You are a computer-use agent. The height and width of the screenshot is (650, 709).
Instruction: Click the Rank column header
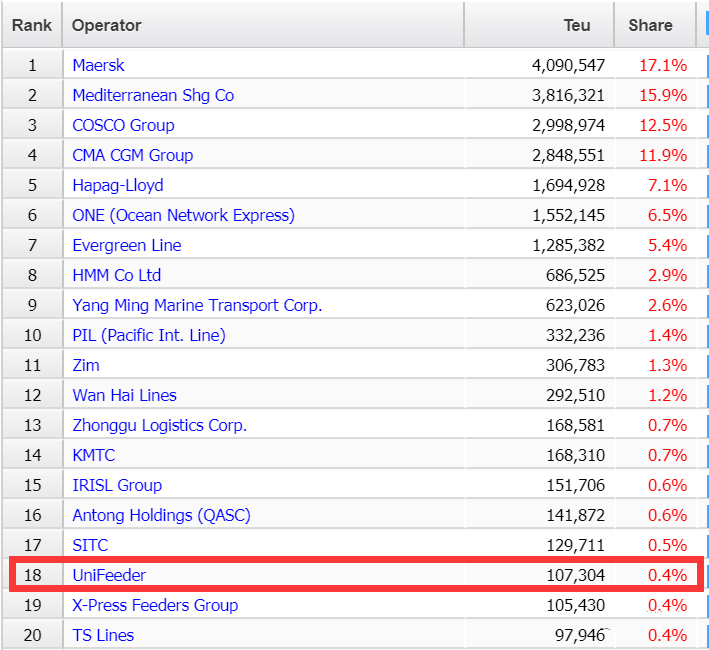click(x=32, y=25)
